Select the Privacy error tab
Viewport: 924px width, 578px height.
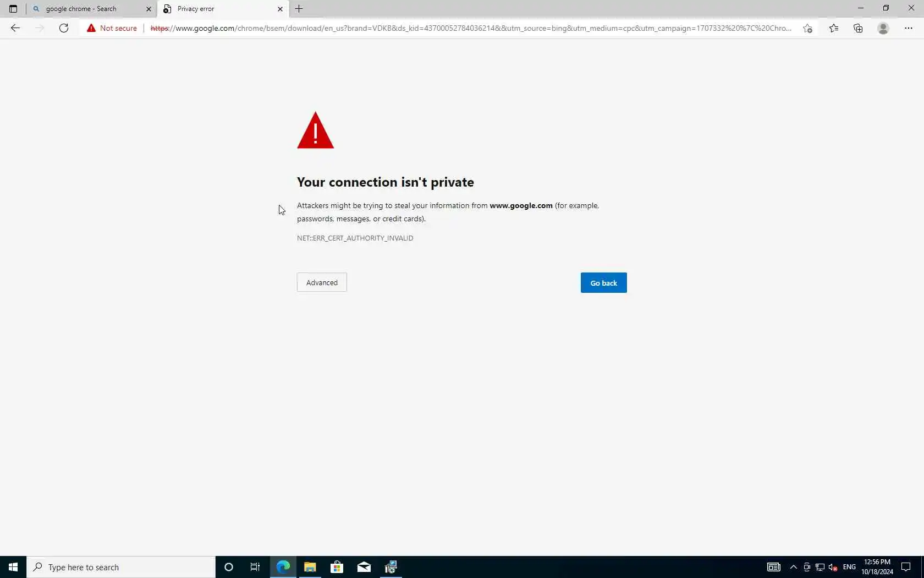(x=223, y=9)
